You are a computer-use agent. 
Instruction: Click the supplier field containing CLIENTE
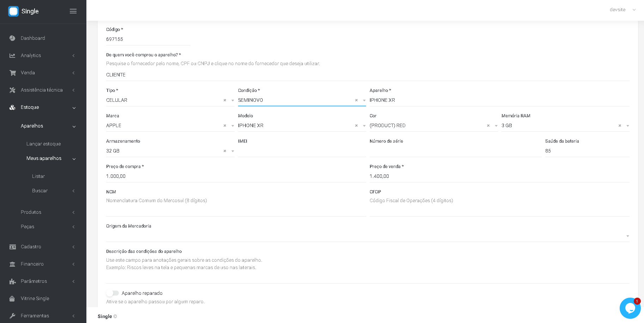tap(368, 75)
